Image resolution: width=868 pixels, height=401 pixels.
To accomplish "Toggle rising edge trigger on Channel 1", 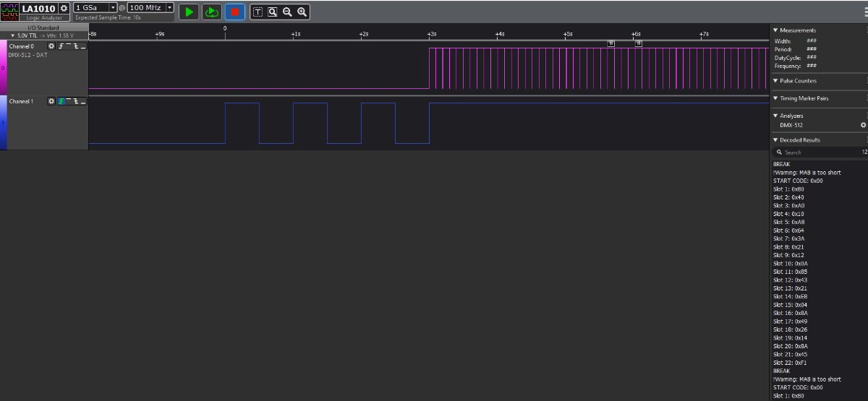I will coord(61,101).
